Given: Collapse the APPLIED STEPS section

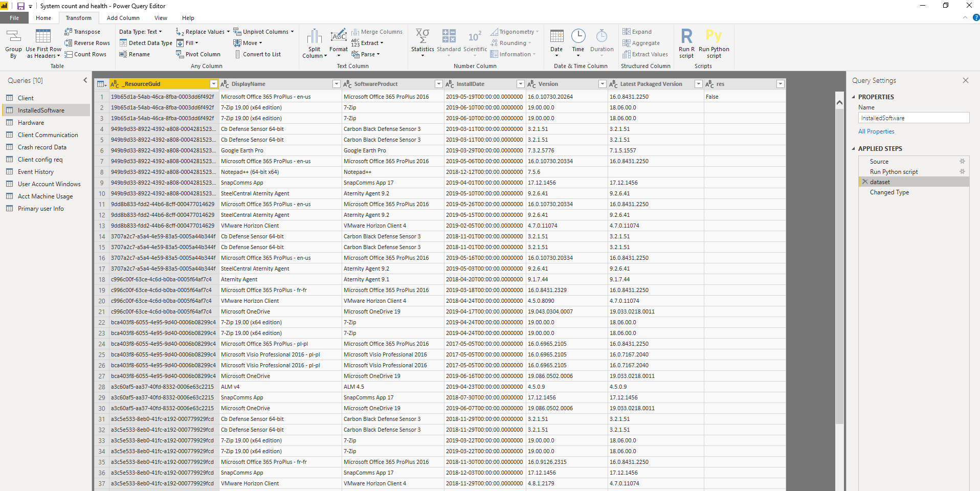Looking at the screenshot, I should [853, 149].
